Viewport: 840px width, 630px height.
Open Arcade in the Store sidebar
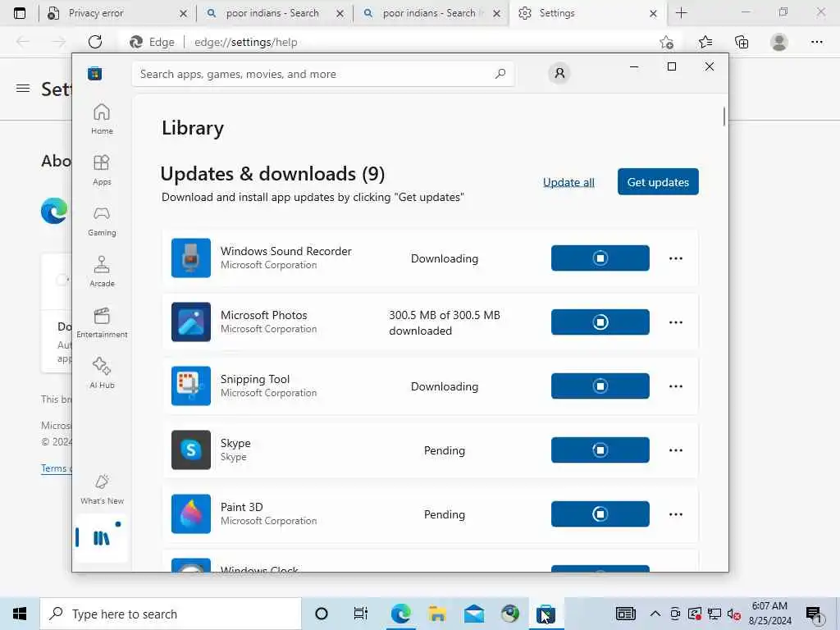point(102,272)
